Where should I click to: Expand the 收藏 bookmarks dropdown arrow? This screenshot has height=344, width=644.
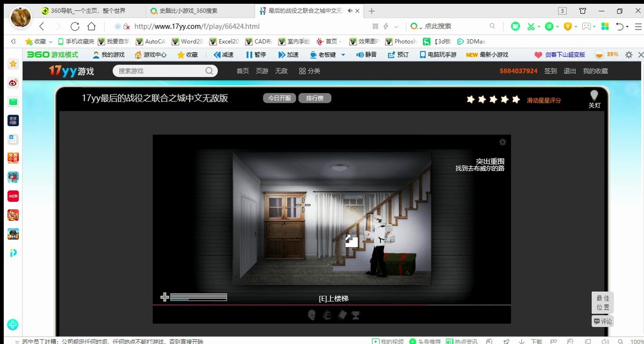[x=51, y=42]
